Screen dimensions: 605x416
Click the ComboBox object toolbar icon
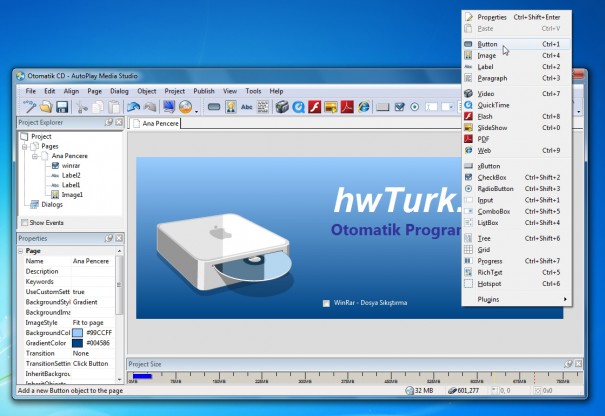click(x=447, y=107)
